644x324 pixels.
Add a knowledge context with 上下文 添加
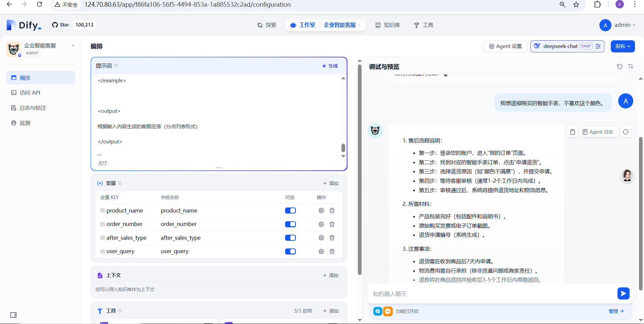[331, 275]
